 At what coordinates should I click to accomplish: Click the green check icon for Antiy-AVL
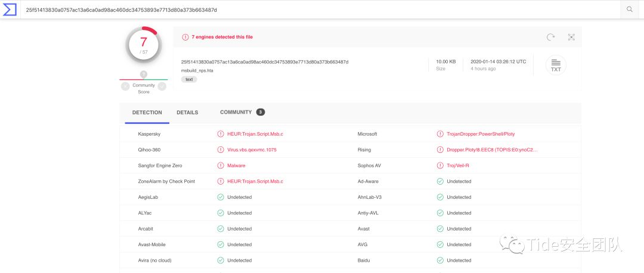440,213
